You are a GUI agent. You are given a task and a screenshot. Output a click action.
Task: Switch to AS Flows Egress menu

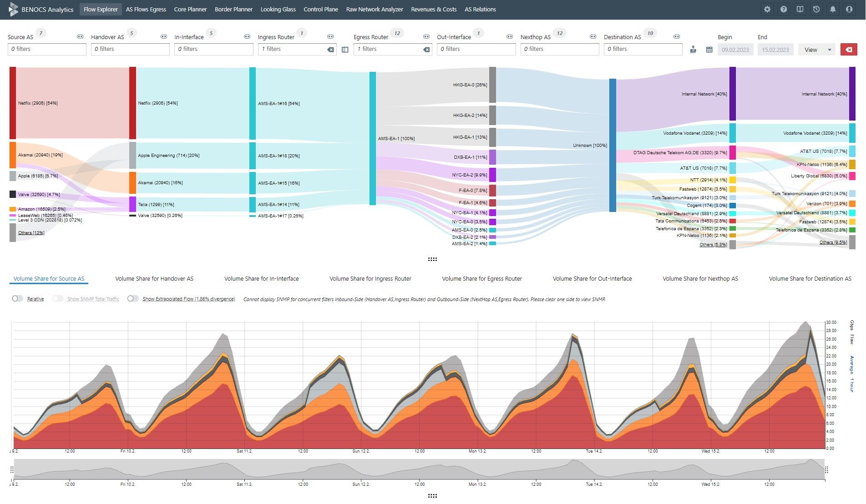146,9
